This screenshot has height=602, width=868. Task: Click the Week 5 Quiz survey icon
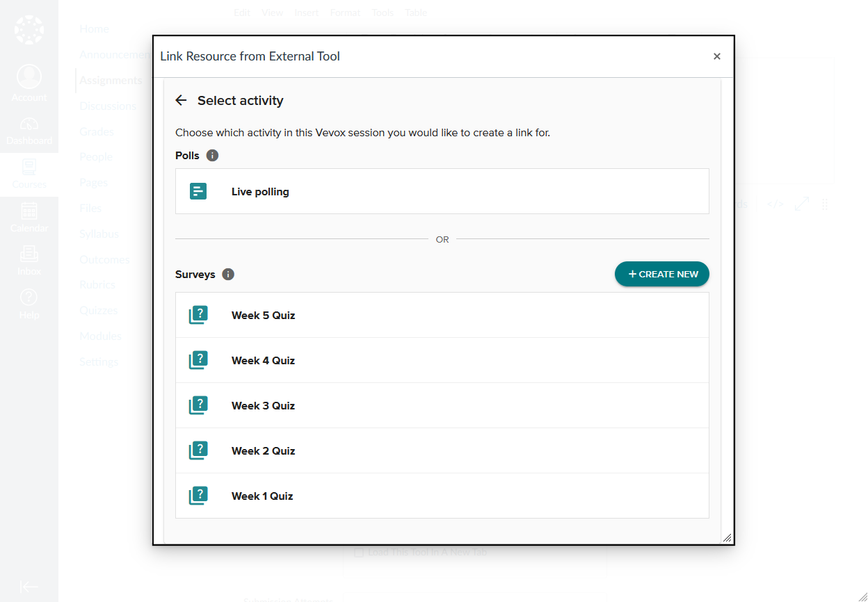tap(198, 316)
